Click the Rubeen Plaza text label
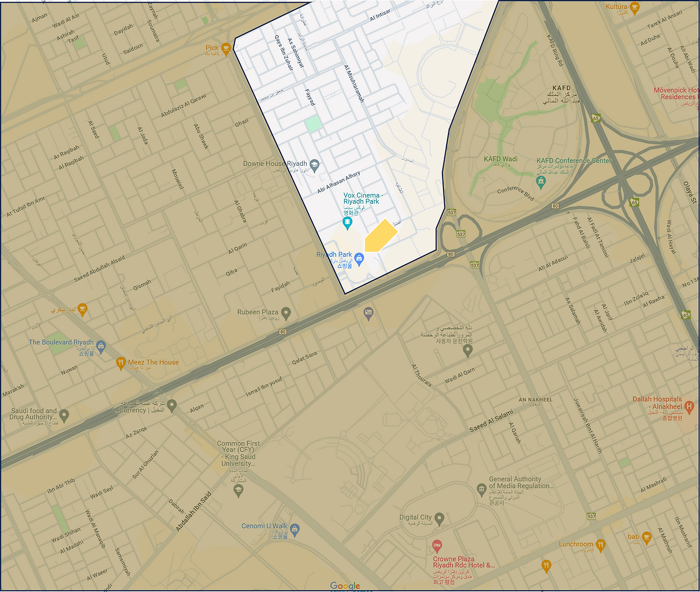This screenshot has height=592, width=700. point(258,312)
